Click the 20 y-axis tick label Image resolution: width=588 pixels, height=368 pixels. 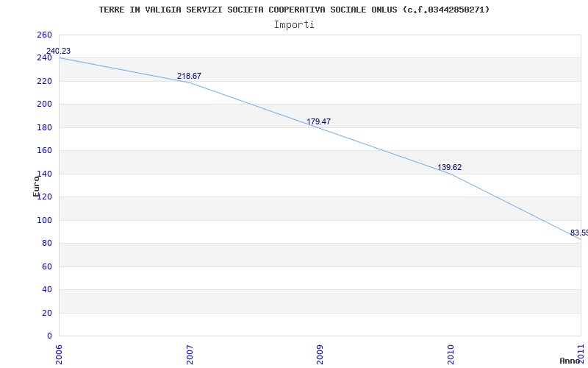point(46,313)
